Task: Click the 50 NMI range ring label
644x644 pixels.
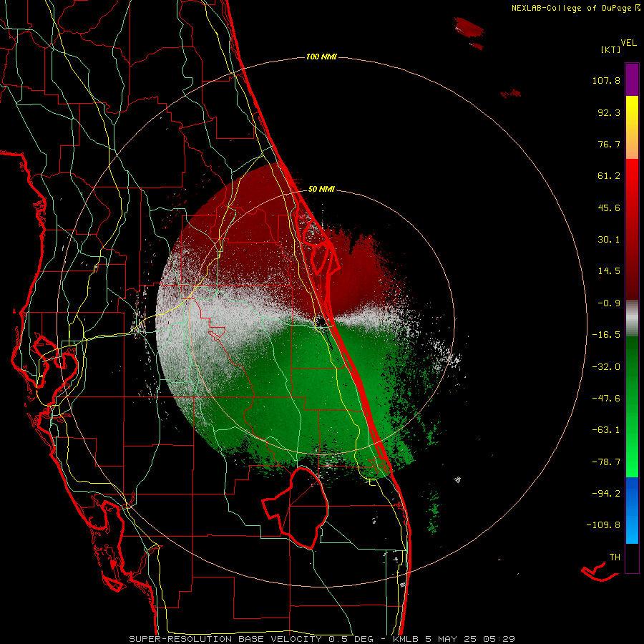Action: (x=321, y=189)
